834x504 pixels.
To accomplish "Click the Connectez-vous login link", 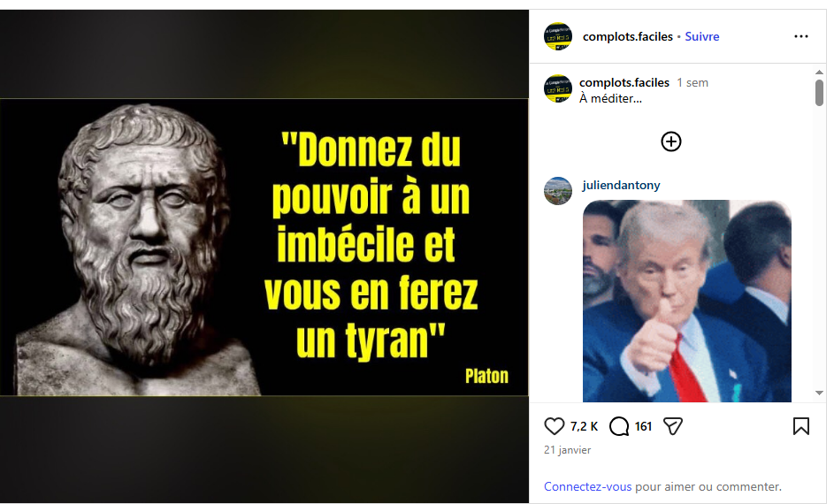I will point(588,487).
